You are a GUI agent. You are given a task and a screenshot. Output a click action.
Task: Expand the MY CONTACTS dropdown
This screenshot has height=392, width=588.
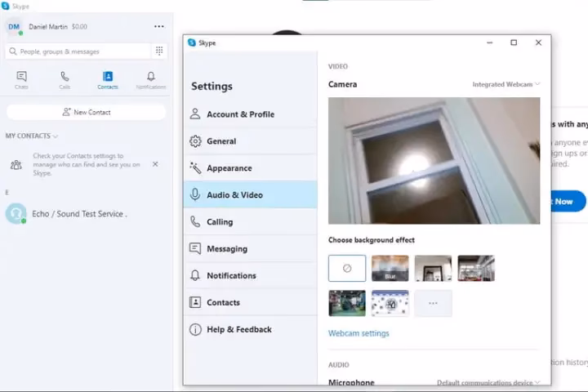point(32,136)
